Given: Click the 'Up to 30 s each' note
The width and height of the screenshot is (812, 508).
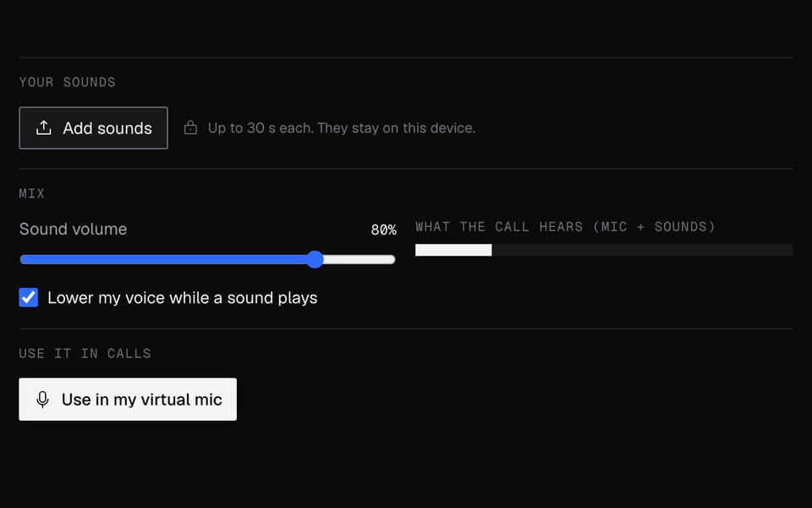Looking at the screenshot, I should click(342, 128).
